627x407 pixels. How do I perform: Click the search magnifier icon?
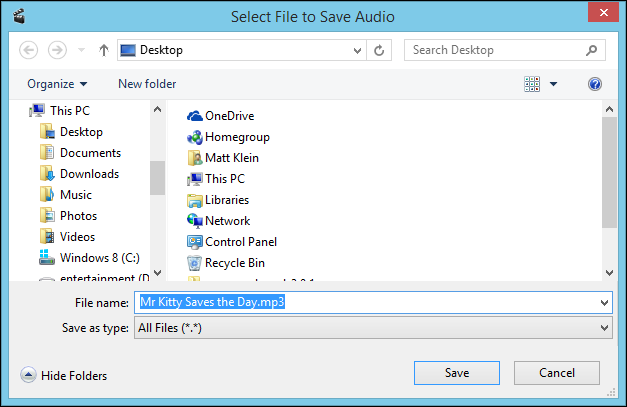tap(592, 50)
